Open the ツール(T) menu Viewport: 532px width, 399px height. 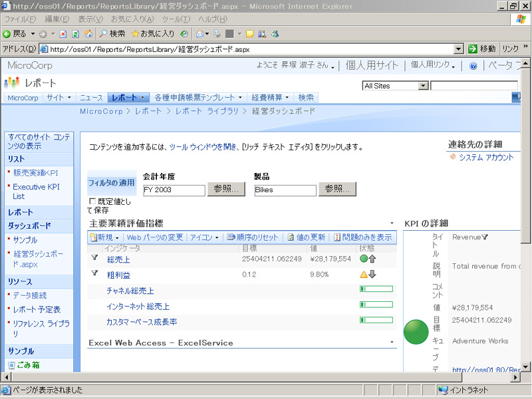tap(176, 19)
